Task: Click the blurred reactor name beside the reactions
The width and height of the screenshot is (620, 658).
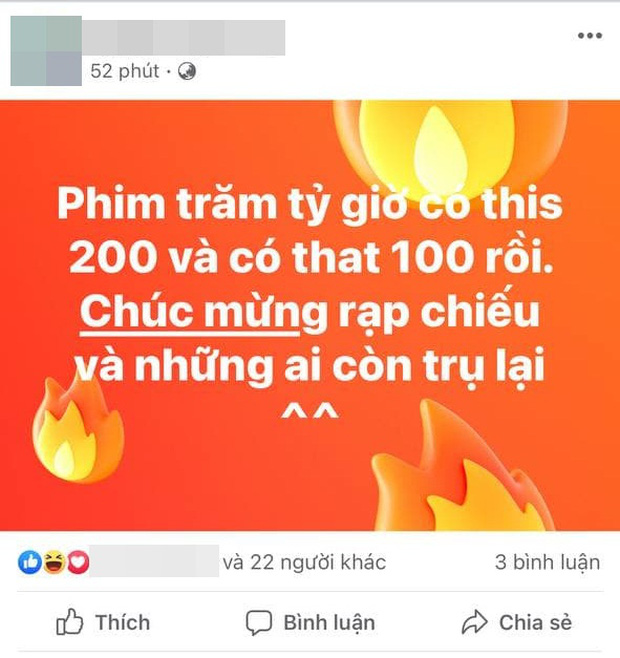Action: pos(154,561)
